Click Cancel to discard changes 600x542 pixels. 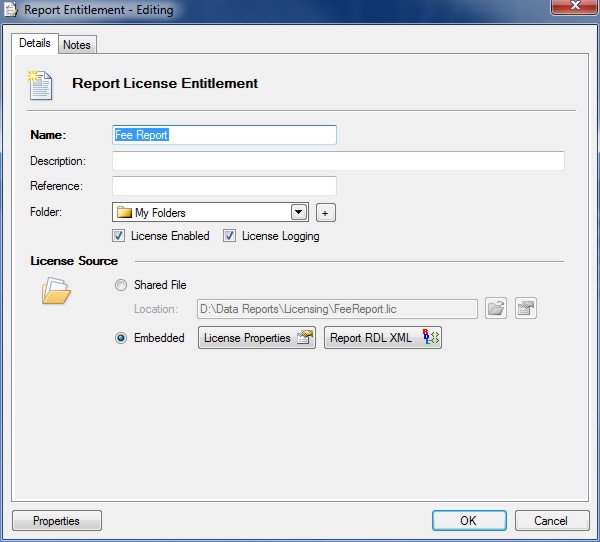point(551,521)
